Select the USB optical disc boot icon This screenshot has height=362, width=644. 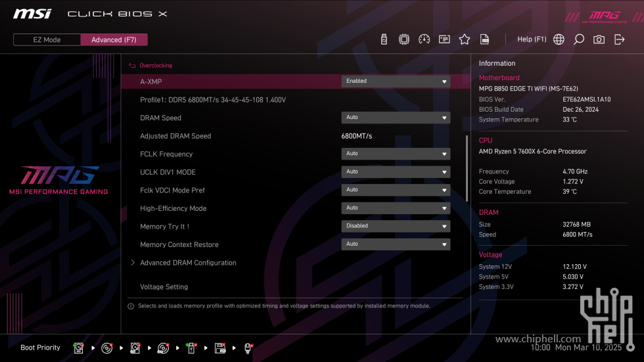pyautogui.click(x=163, y=348)
